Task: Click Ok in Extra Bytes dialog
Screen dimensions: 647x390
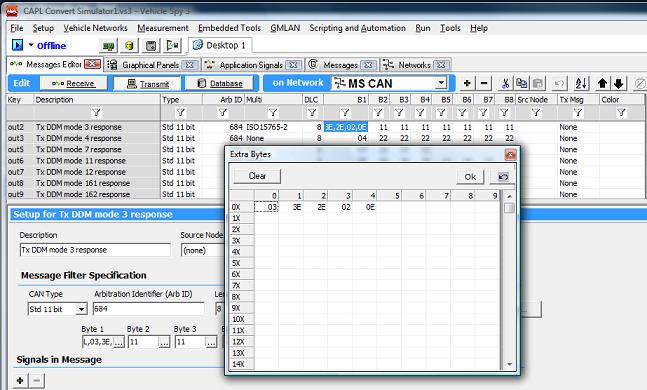Action: [470, 177]
